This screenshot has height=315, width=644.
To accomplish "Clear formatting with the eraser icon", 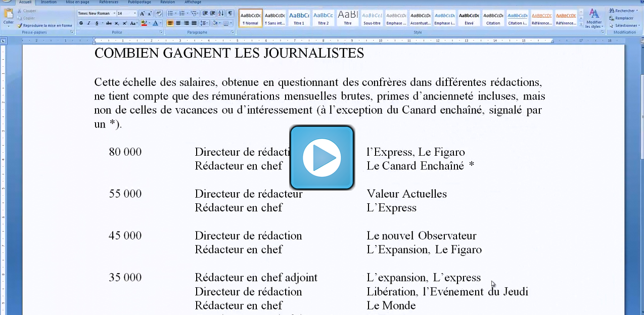I will (x=159, y=13).
